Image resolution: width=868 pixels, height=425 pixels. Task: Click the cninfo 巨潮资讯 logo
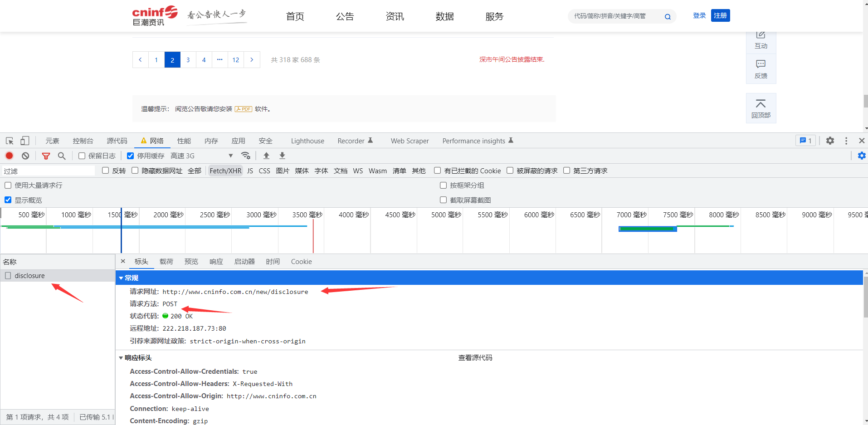155,16
